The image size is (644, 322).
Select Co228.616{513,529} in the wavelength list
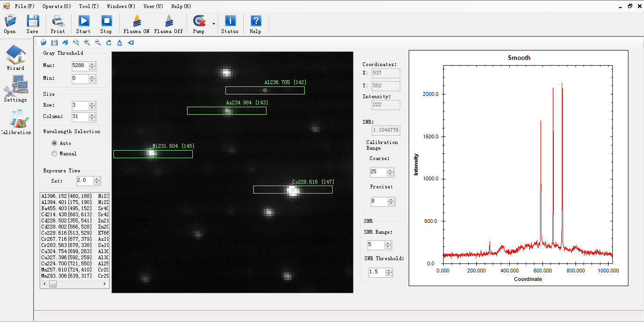(67, 233)
